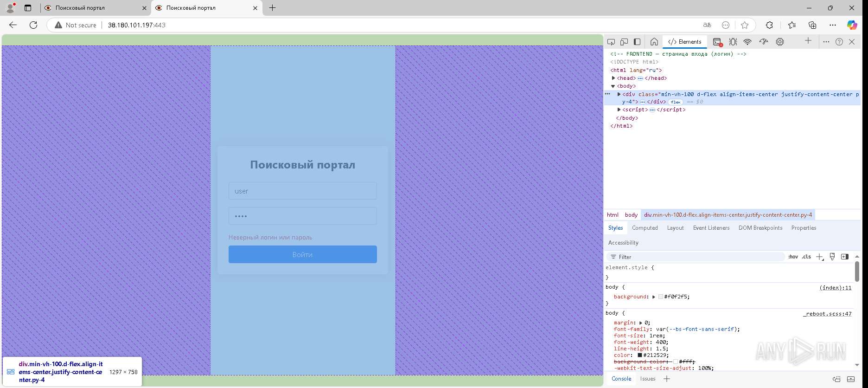Toggle .cls class editor

tap(807, 257)
